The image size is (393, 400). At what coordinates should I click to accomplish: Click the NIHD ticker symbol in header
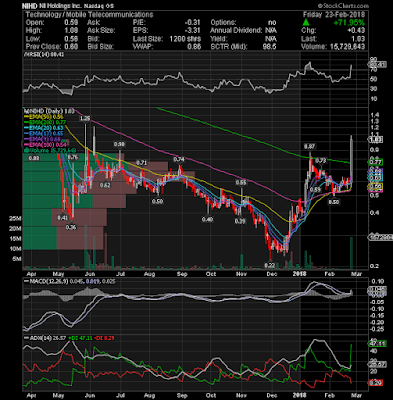(30, 6)
